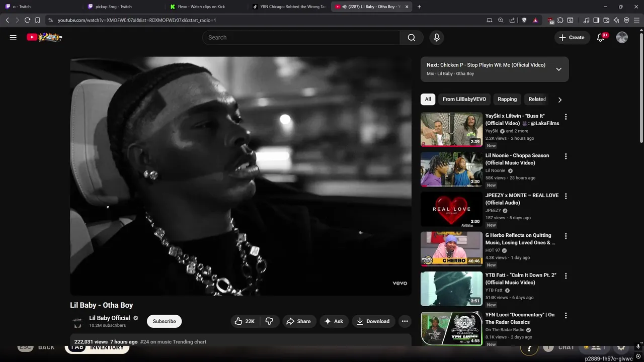
Task: Open the Create button
Action: point(572,38)
